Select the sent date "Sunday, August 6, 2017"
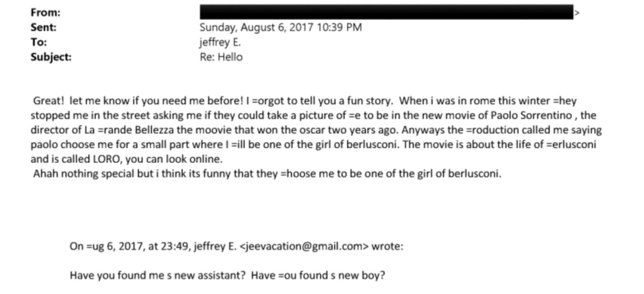This screenshot has width=644, height=294. coord(257,28)
